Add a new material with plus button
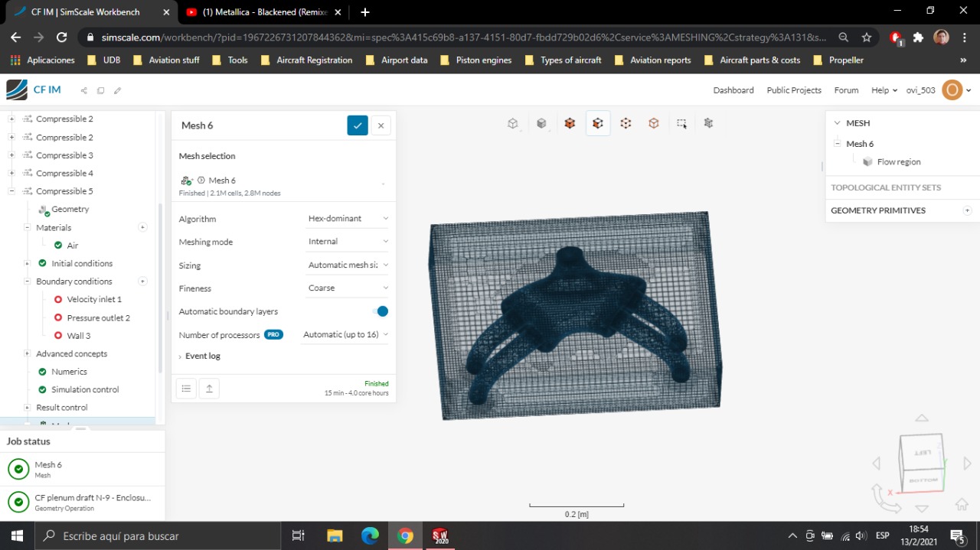 point(142,227)
